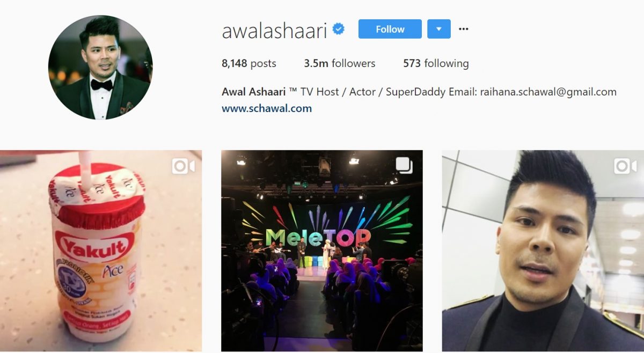Open the round profile picture
Screen dimensions: 644x353
click(x=100, y=67)
